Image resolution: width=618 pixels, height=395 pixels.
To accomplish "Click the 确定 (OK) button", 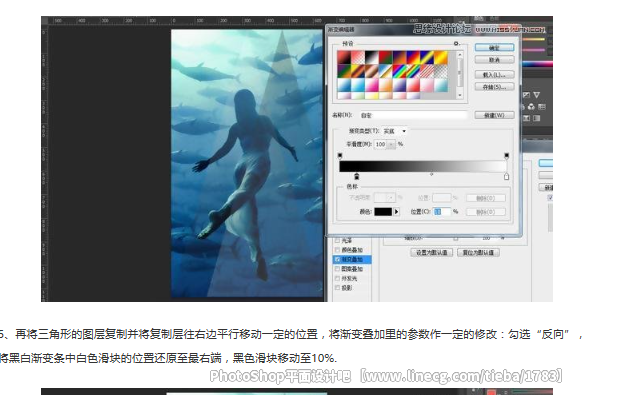I will [494, 47].
